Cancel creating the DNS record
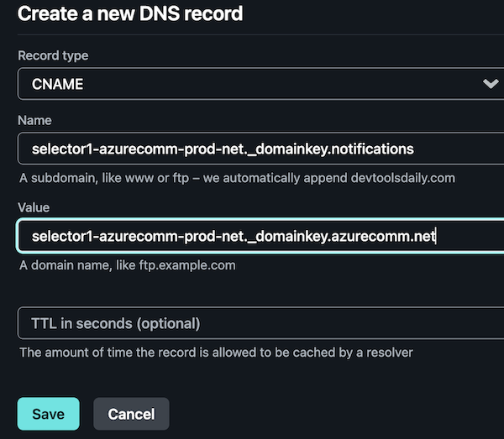Image resolution: width=504 pixels, height=439 pixels. [131, 414]
